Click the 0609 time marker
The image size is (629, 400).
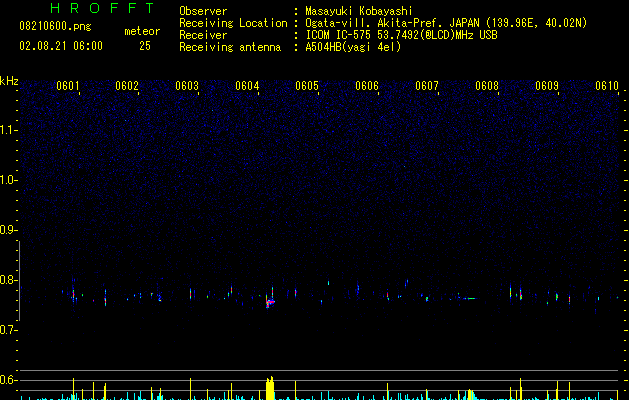[x=547, y=86]
